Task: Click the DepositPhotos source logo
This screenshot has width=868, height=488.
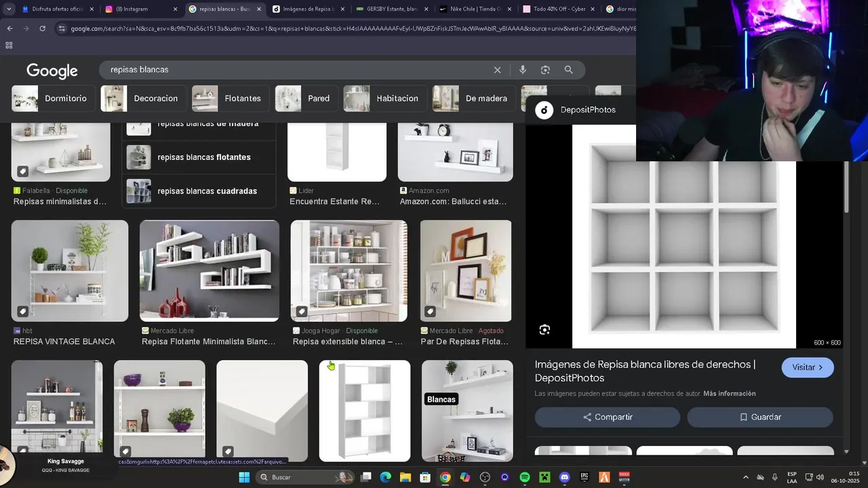Action: click(x=545, y=110)
